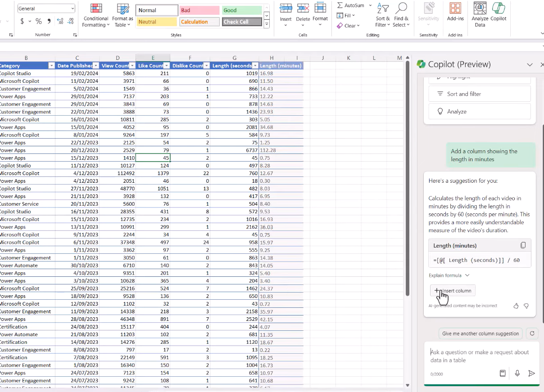
Task: Select column J header
Action: pos(323,58)
